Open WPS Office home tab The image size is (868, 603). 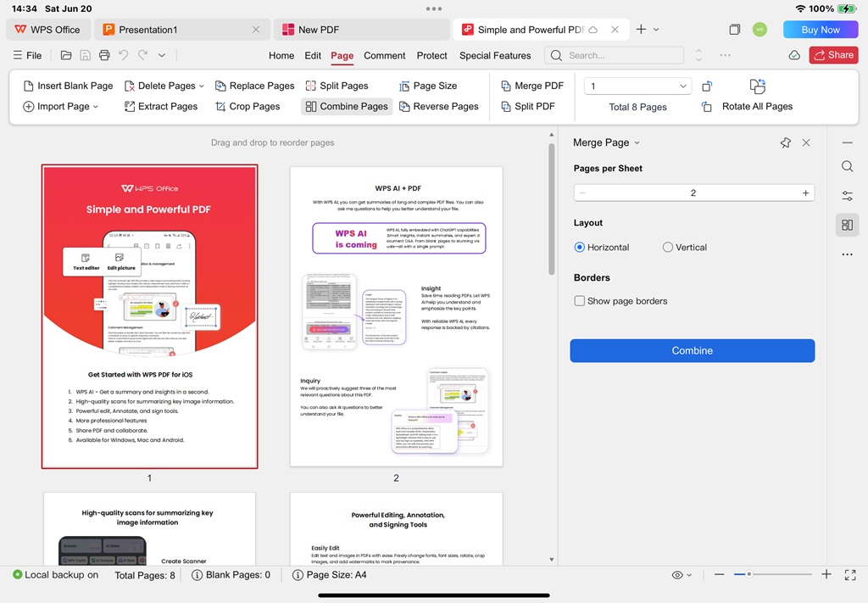[48, 30]
